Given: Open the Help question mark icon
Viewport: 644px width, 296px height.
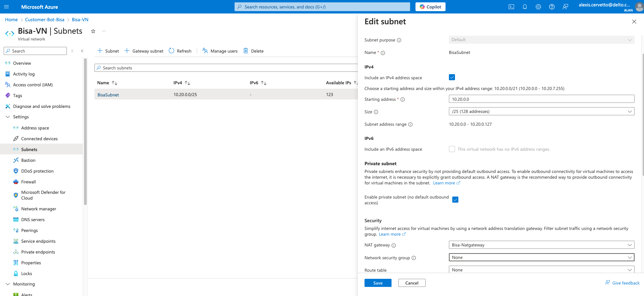Looking at the screenshot, I should [552, 7].
